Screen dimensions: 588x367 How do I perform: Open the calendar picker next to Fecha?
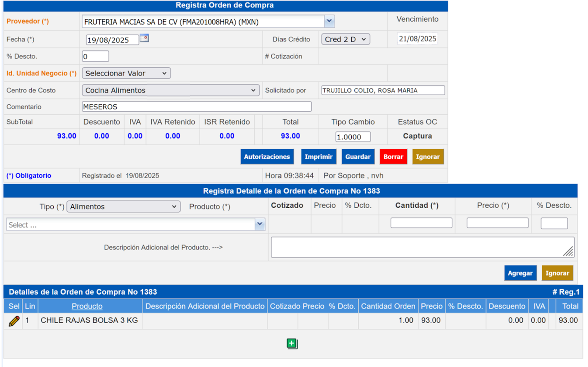pyautogui.click(x=144, y=38)
